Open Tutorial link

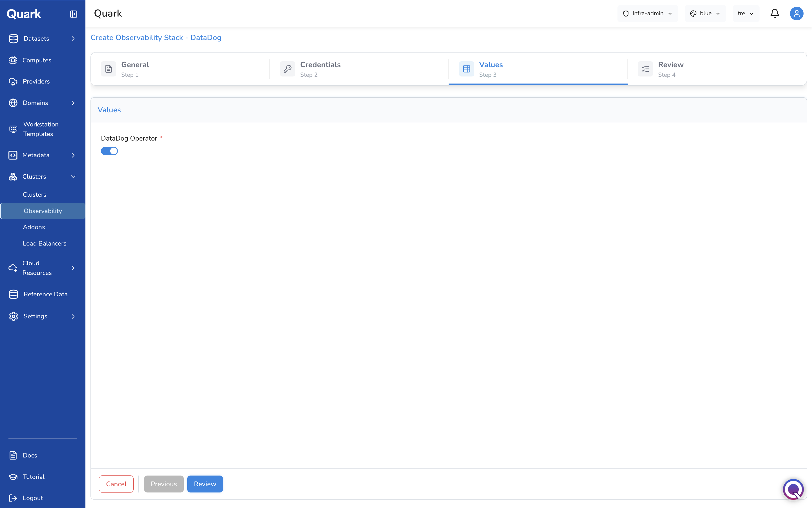pyautogui.click(x=34, y=477)
